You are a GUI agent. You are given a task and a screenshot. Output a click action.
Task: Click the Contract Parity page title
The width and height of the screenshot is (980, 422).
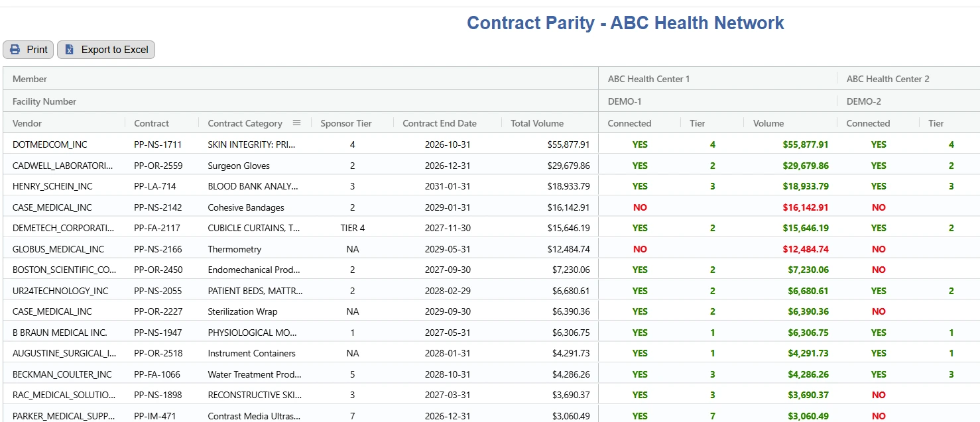point(625,23)
